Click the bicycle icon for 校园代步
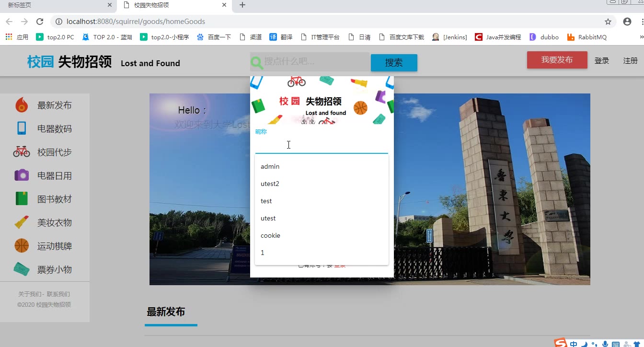The image size is (644, 347). click(x=22, y=152)
